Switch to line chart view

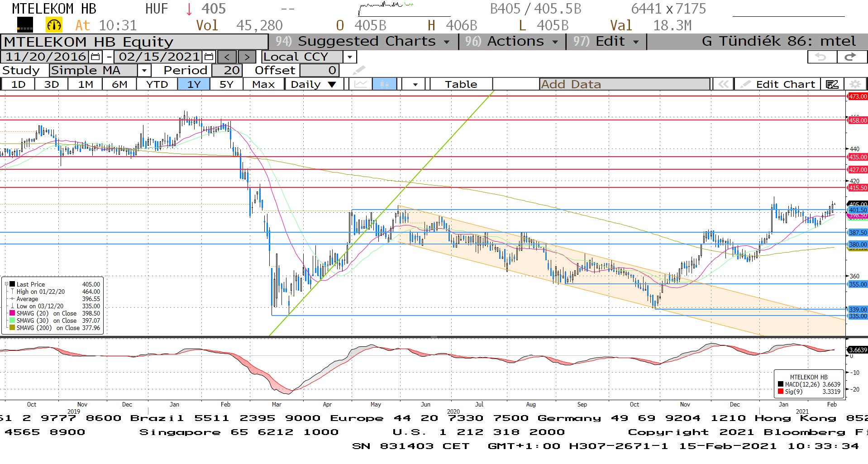click(361, 84)
